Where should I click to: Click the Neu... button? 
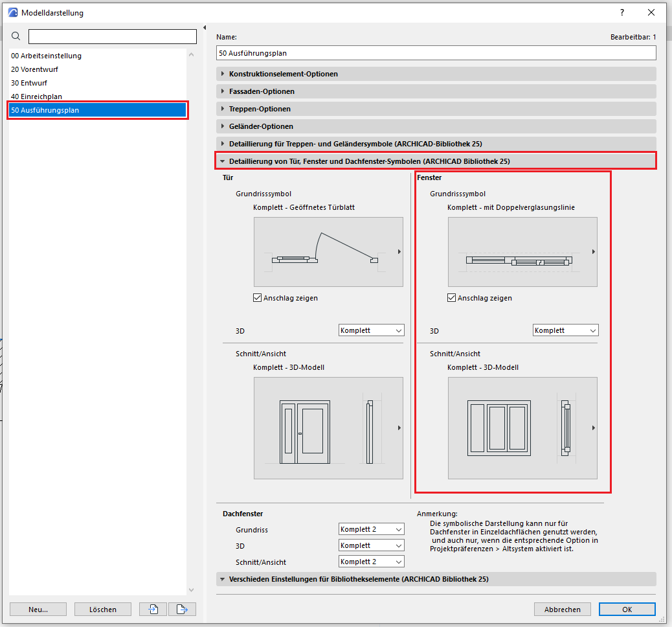(38, 609)
